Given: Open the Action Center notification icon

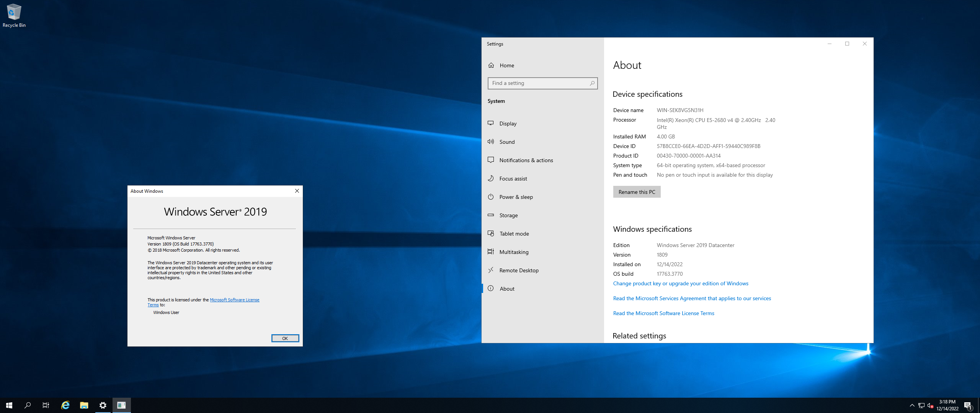Looking at the screenshot, I should [x=968, y=405].
